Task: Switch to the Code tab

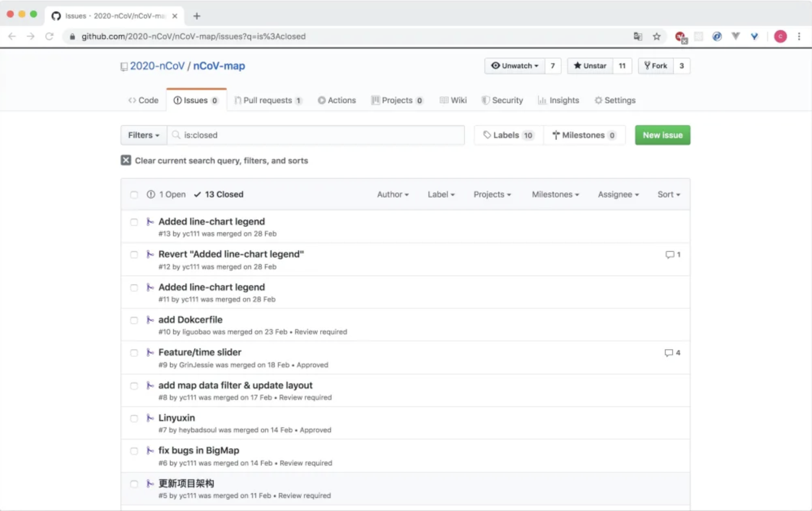Action: (x=143, y=100)
